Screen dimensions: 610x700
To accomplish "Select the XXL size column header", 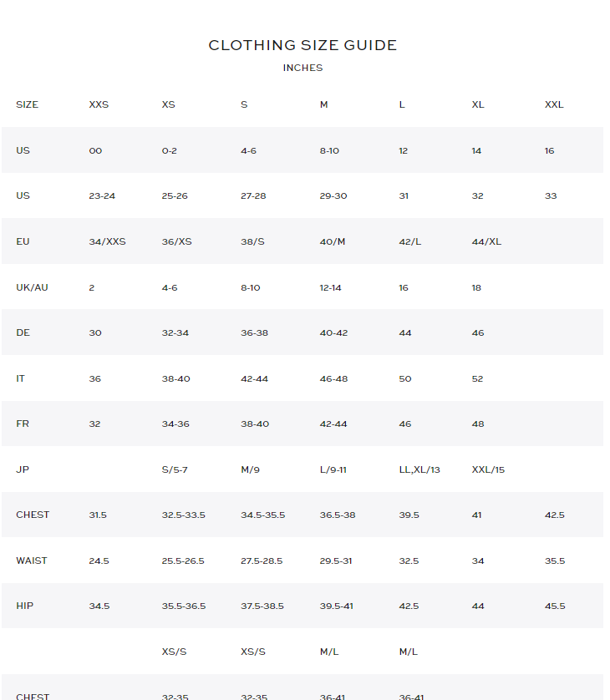I will [x=554, y=104].
